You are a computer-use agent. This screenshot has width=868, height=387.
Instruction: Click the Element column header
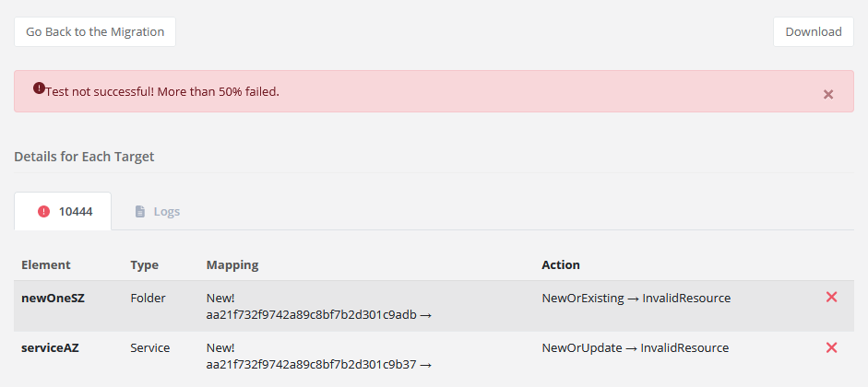pyautogui.click(x=46, y=264)
